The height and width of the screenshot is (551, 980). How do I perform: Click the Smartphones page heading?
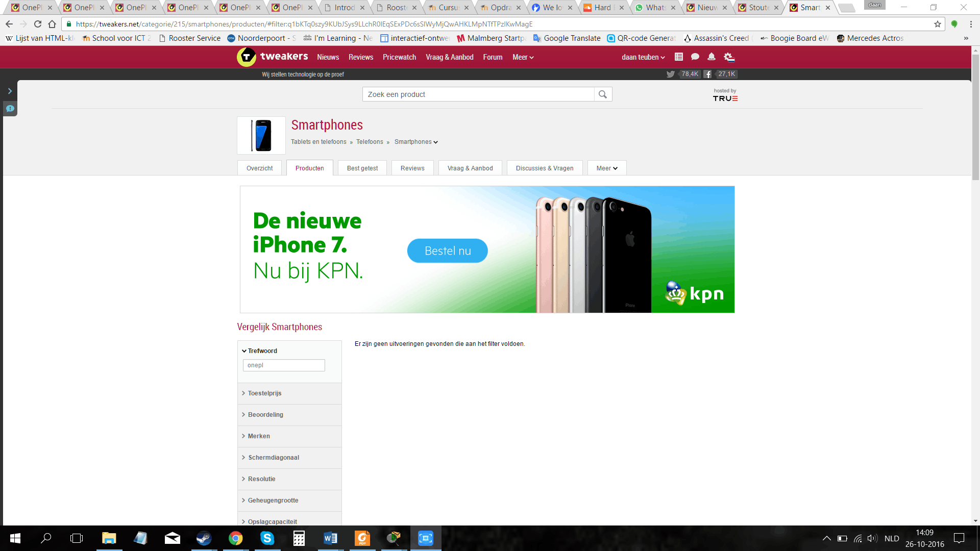point(327,125)
